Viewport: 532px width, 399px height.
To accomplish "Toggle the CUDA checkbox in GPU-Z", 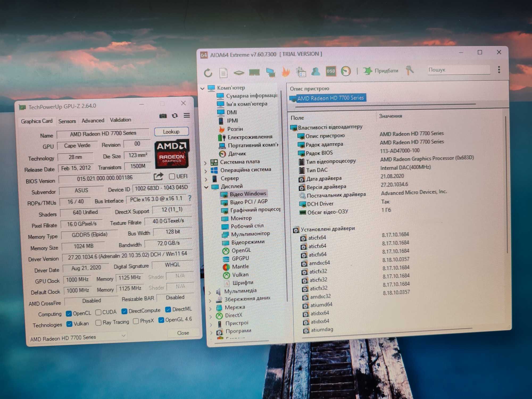I will coord(98,312).
